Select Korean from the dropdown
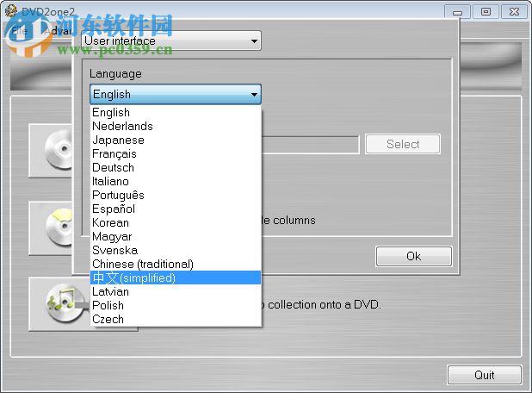The height and width of the screenshot is (393, 532). tap(176, 223)
